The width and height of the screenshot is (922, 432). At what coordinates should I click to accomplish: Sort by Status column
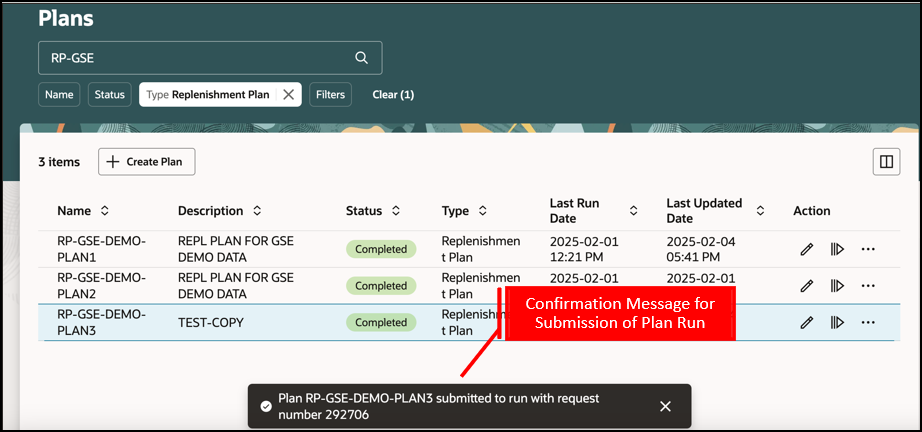[x=396, y=210]
